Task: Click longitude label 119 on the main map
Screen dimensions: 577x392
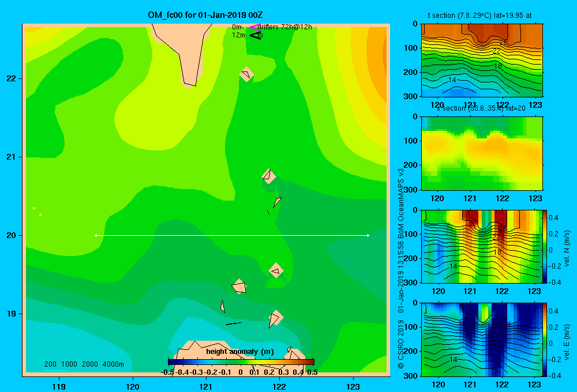Action: (59, 386)
